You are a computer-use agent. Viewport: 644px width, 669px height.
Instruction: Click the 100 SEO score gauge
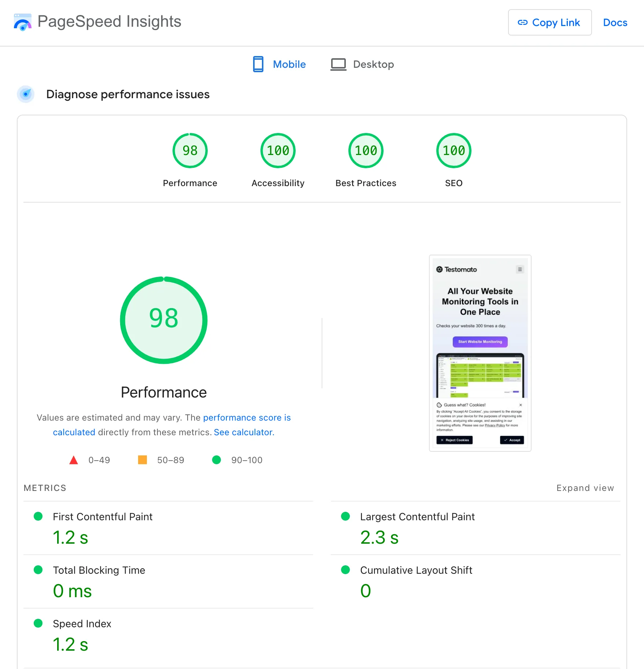point(454,150)
